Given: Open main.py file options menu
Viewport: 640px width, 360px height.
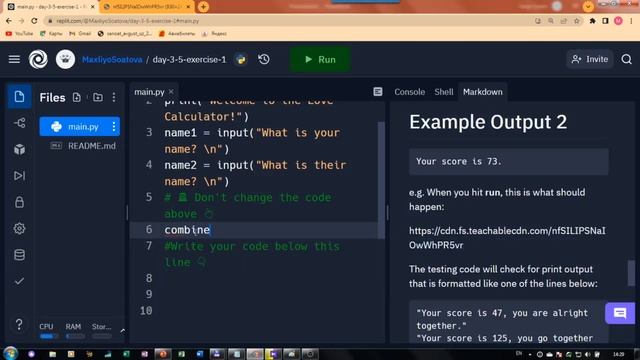Looking at the screenshot, I should pos(113,127).
